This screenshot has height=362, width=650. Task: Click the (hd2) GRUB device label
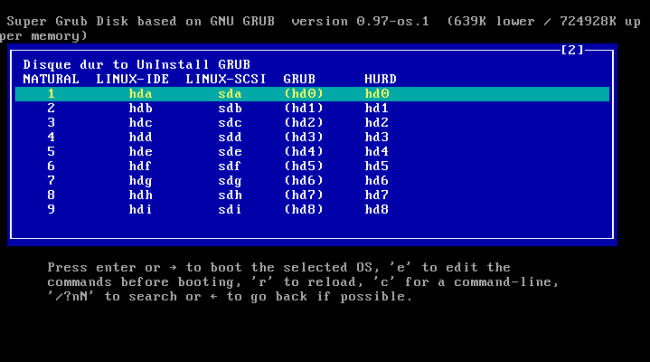(303, 123)
